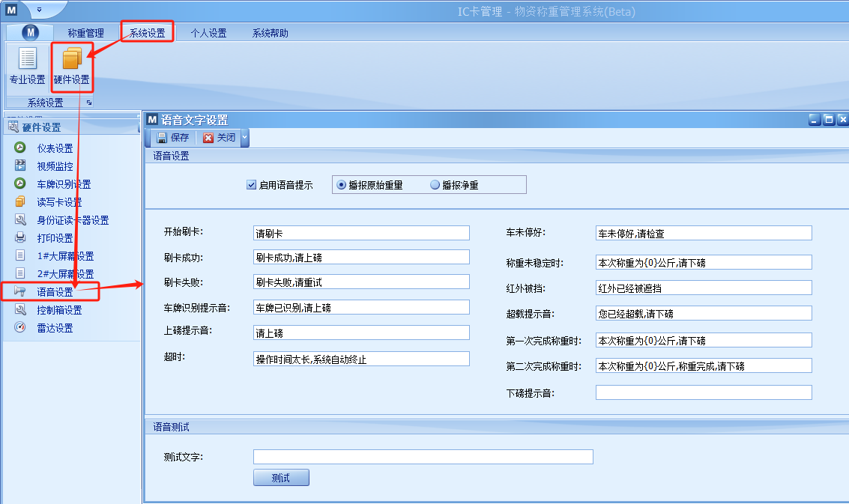Click the 保存 button
Image resolution: width=849 pixels, height=504 pixels.
click(173, 138)
